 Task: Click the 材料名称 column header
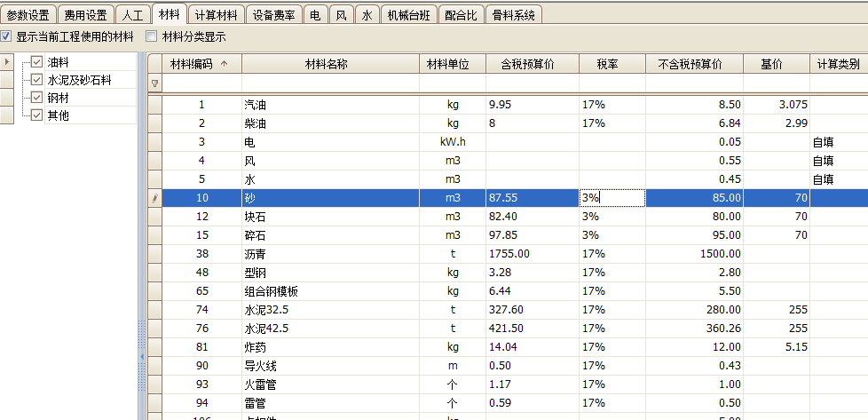(330, 64)
